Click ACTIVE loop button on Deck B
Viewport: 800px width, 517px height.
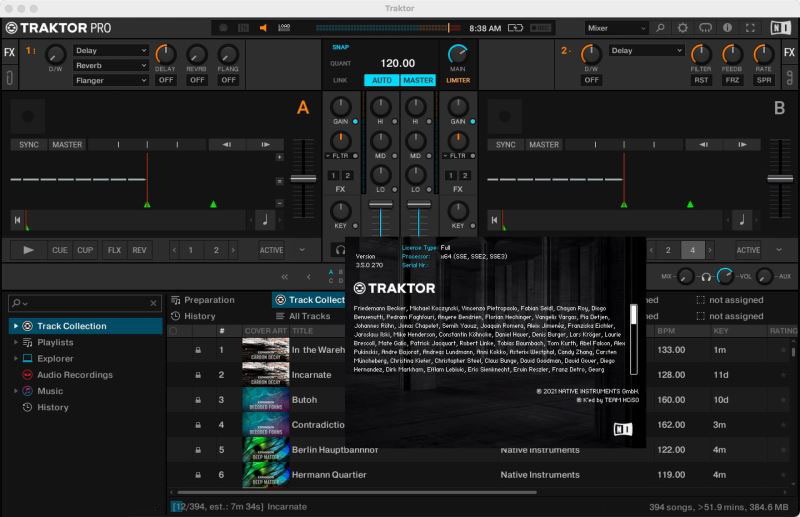pyautogui.click(x=748, y=250)
